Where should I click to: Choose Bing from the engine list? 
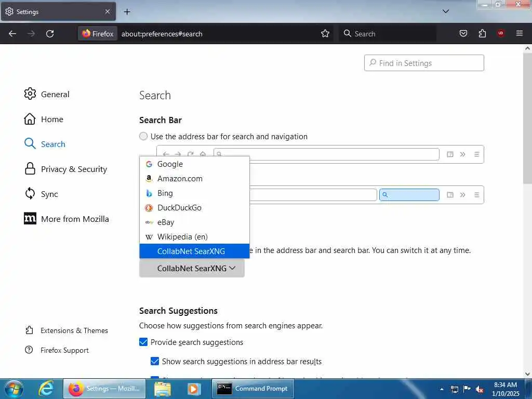[x=194, y=193]
